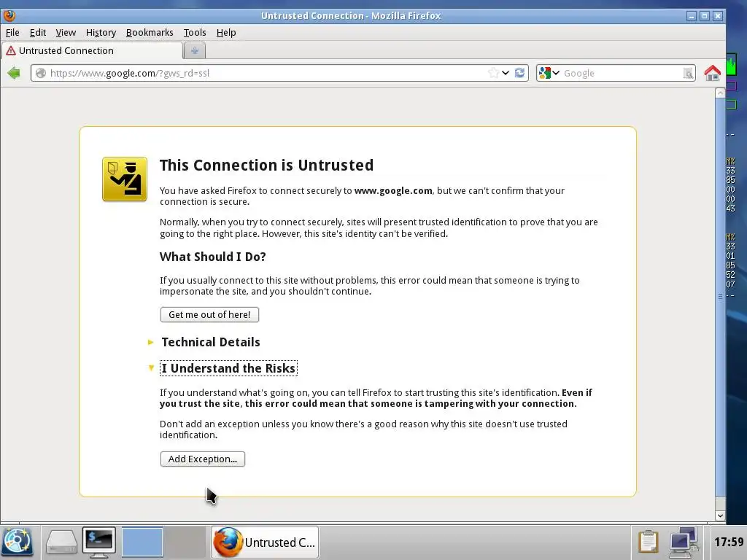This screenshot has height=560, width=747.
Task: Click the search magnifier in Google box
Action: coord(688,74)
